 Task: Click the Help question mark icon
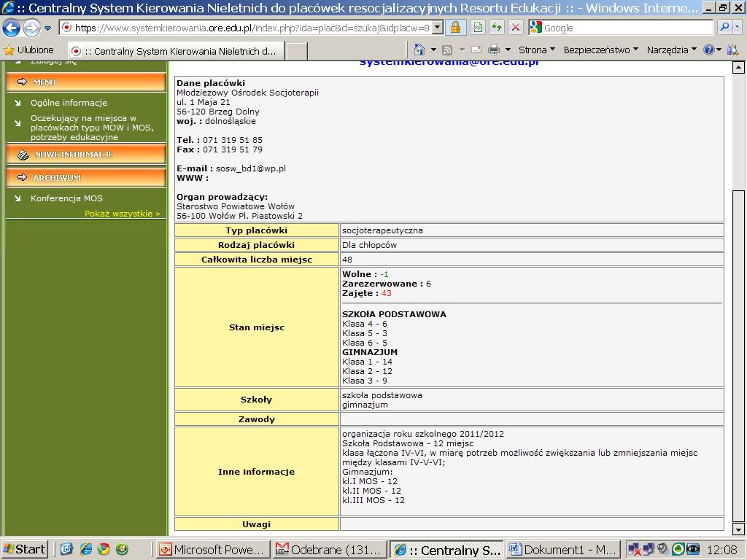709,50
